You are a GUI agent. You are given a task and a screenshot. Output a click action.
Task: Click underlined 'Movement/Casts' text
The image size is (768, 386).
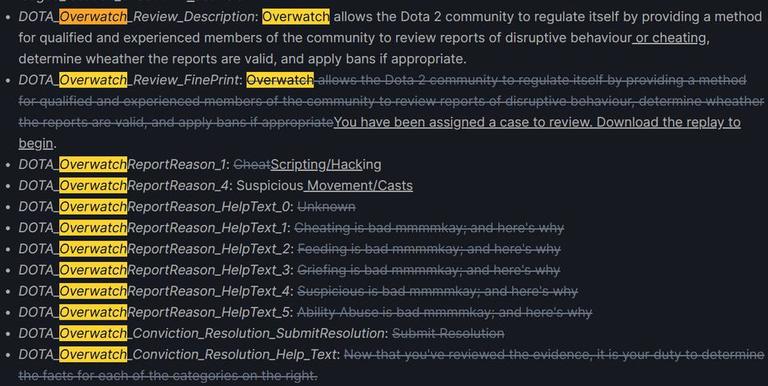click(x=360, y=185)
